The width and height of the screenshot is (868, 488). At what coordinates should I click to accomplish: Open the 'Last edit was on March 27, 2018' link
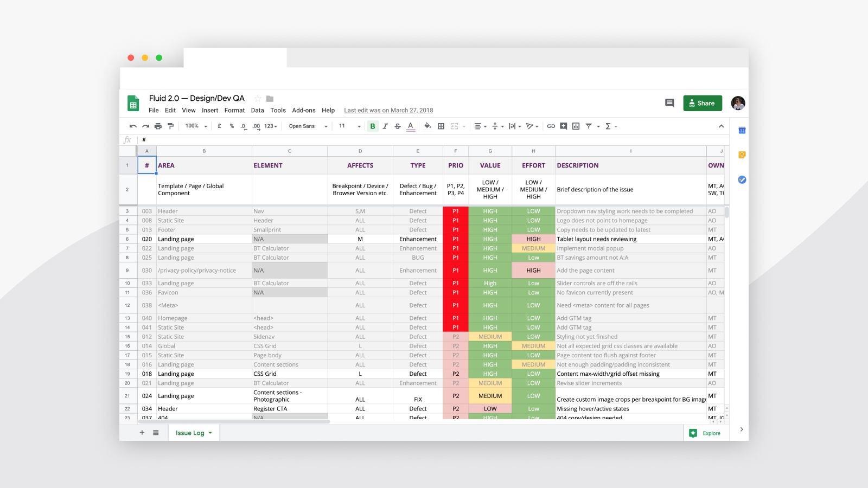pyautogui.click(x=388, y=111)
